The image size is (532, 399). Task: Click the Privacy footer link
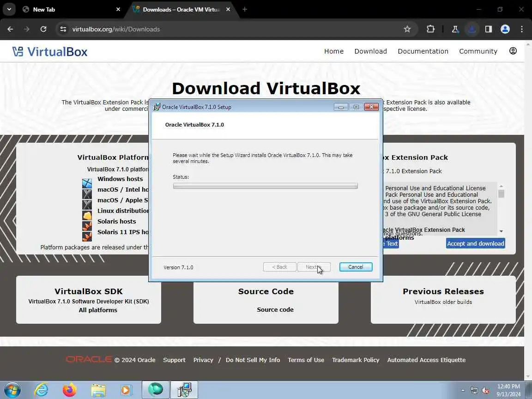(x=203, y=360)
